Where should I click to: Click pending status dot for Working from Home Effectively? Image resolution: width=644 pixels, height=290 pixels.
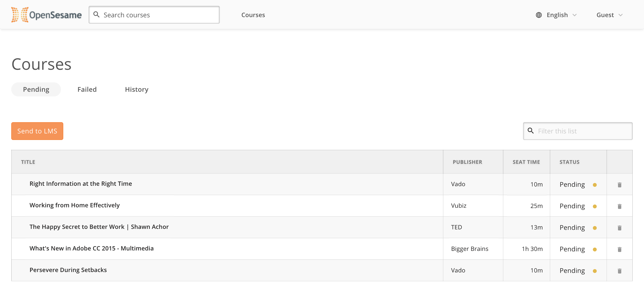(x=595, y=206)
